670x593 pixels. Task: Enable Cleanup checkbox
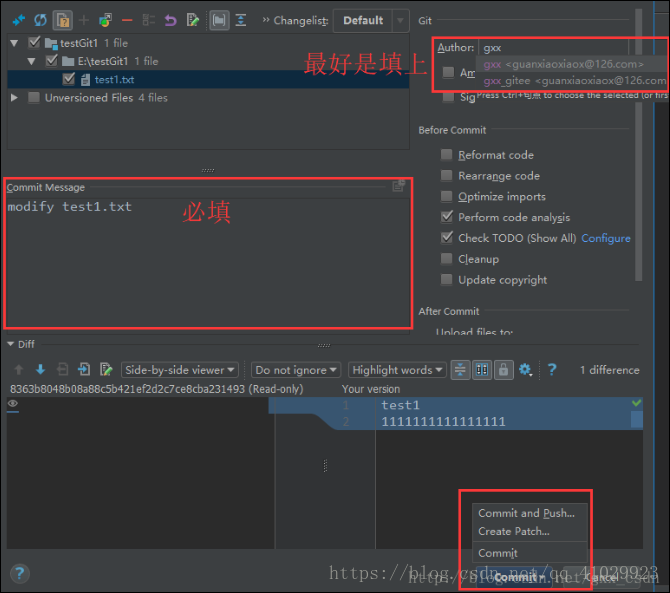coord(447,258)
